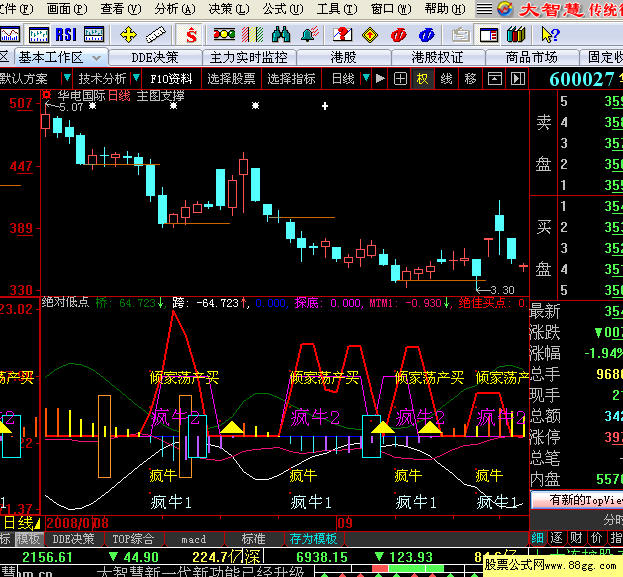Click the 选择股票 button
Image resolution: width=623 pixels, height=577 pixels.
[x=231, y=79]
